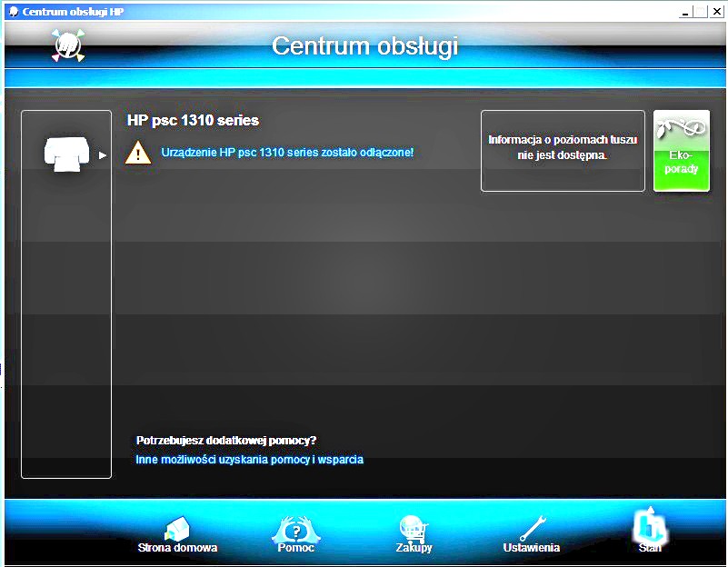728x567 pixels.
Task: Open Ustawienia wrench settings
Action: pyautogui.click(x=532, y=535)
